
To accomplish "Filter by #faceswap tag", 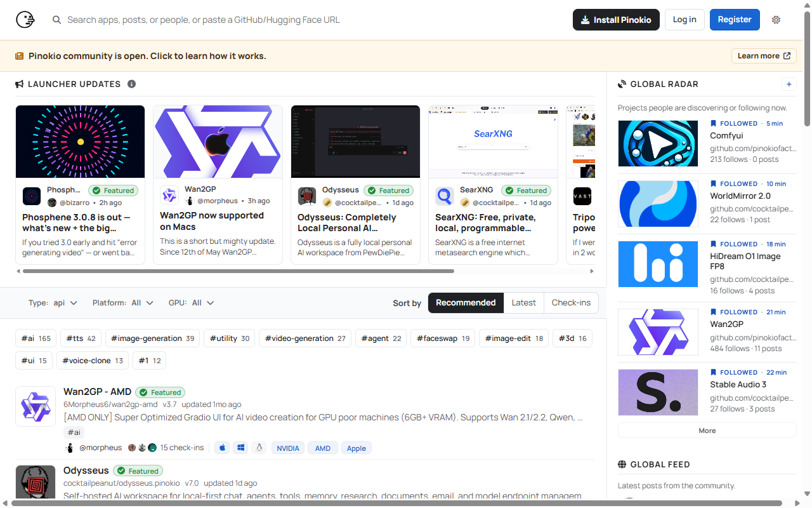I will point(443,338).
